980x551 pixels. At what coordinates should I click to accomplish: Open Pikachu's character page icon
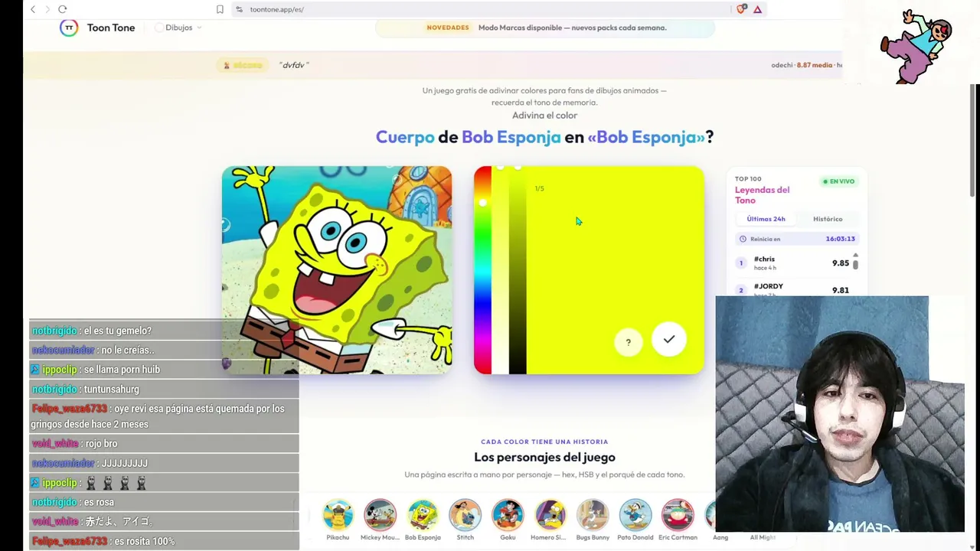click(x=338, y=515)
